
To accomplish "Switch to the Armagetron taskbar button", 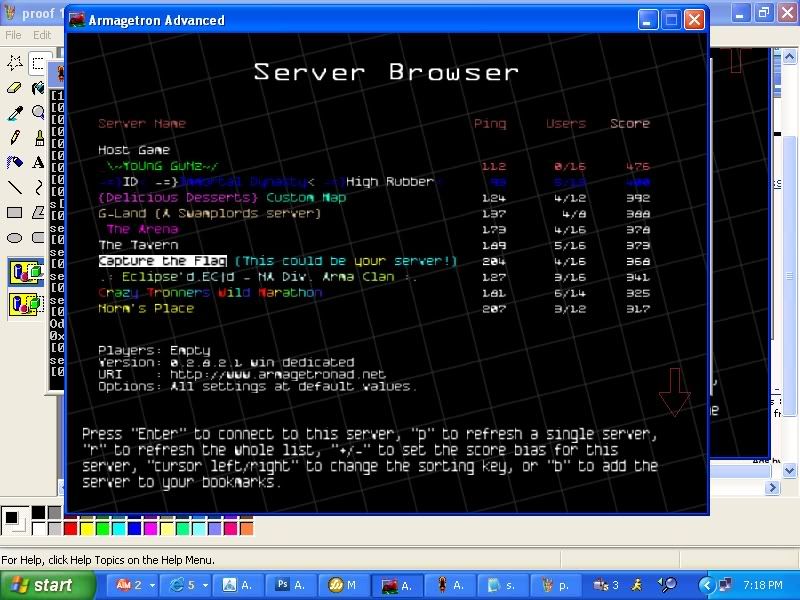I will click(x=396, y=585).
